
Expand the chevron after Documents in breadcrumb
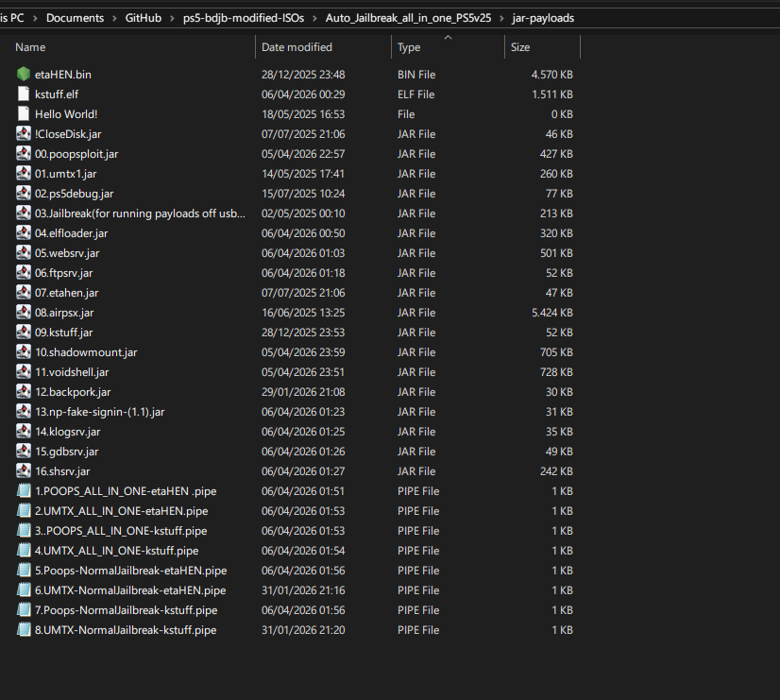114,18
